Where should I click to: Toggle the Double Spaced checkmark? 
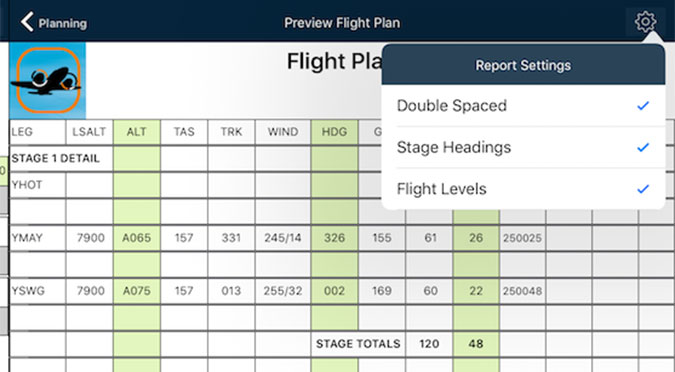pos(643,105)
